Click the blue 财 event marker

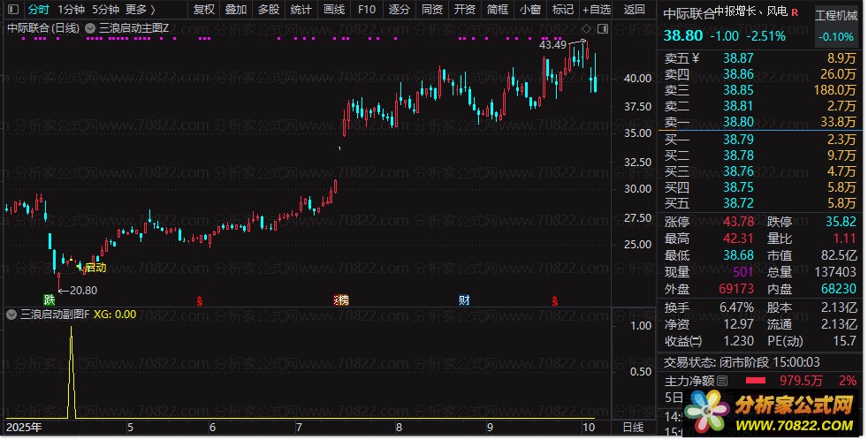[x=464, y=300]
